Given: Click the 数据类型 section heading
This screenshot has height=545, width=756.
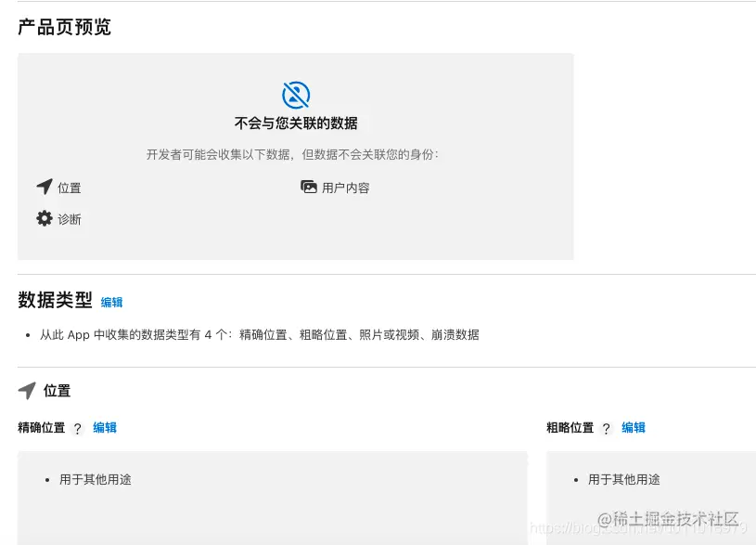Looking at the screenshot, I should pyautogui.click(x=55, y=300).
